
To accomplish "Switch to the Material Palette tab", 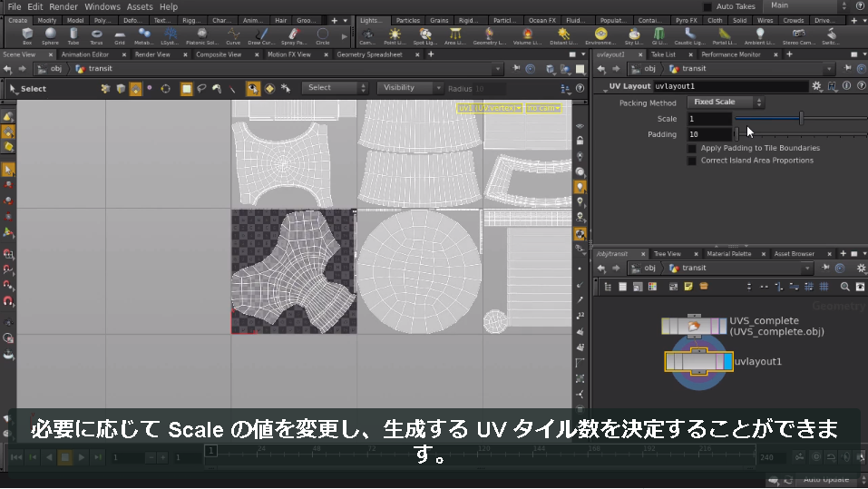I will point(728,254).
